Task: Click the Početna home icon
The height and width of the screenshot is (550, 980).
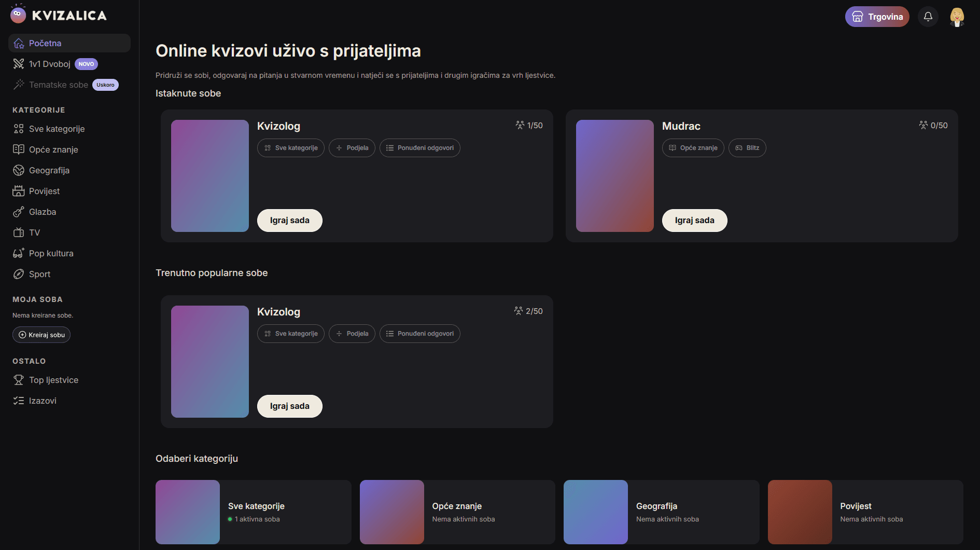Action: point(19,43)
